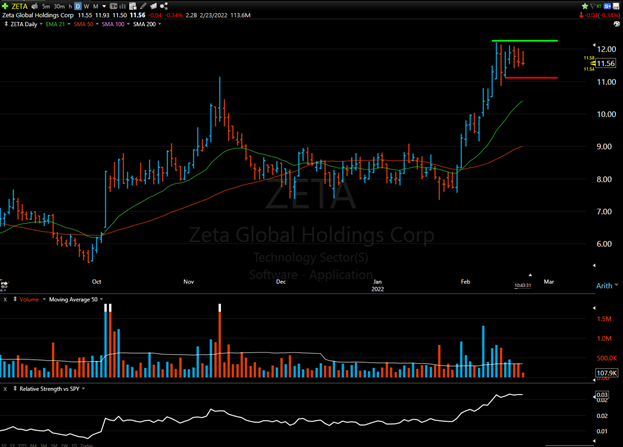Select the Weekly 'W' timeframe
This screenshot has height=447, width=623.
(86, 6)
